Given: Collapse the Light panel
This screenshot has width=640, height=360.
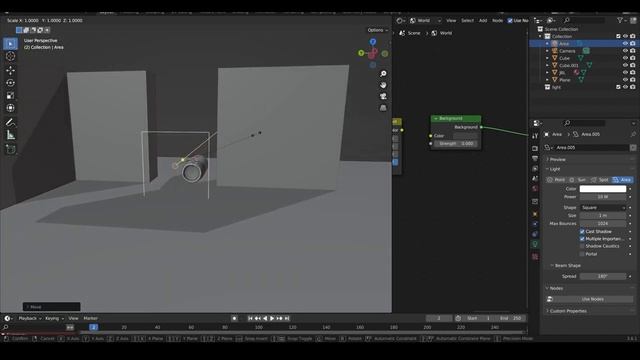Looking at the screenshot, I should coord(554,169).
